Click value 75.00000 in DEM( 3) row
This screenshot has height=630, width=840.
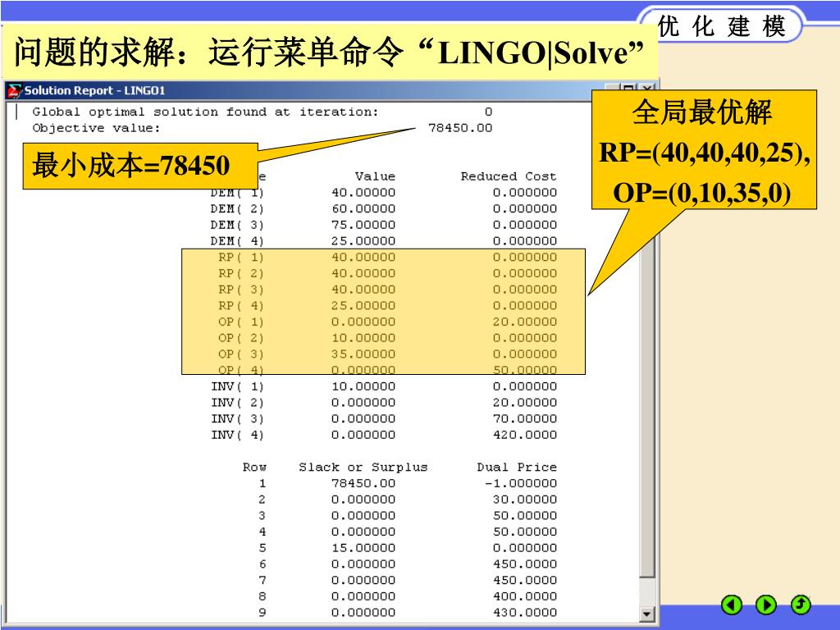(x=363, y=225)
